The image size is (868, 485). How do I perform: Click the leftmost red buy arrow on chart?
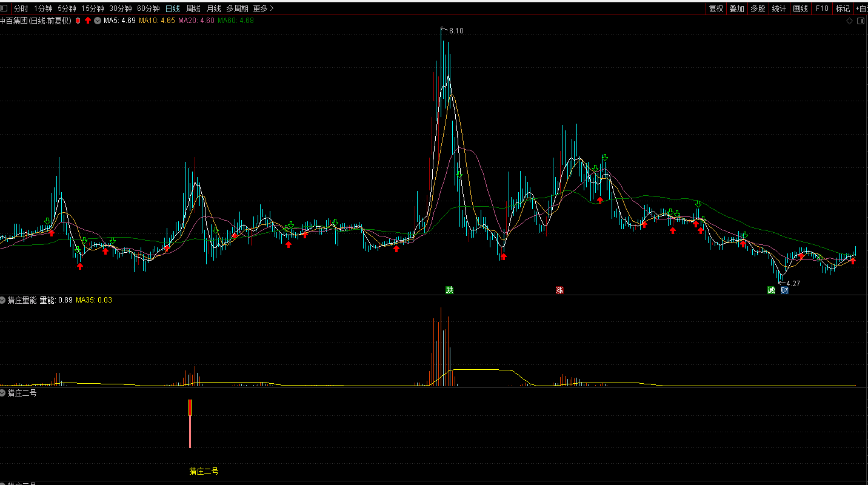coord(52,233)
